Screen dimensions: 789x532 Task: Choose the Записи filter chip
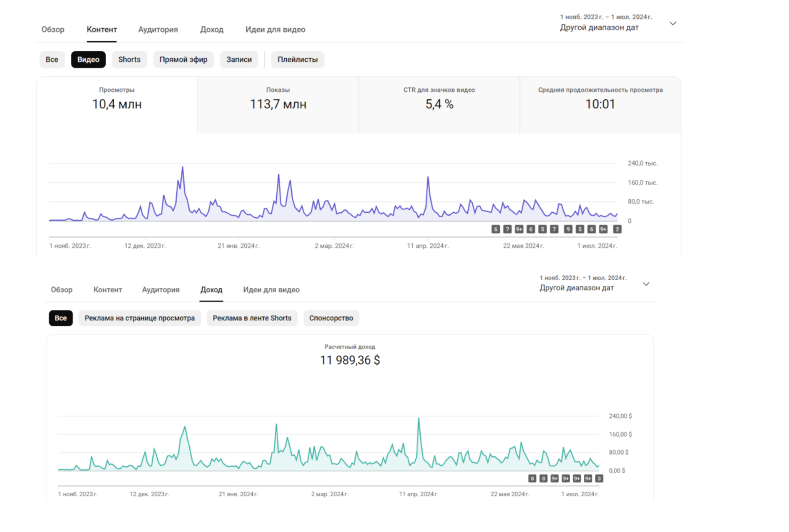(x=239, y=60)
